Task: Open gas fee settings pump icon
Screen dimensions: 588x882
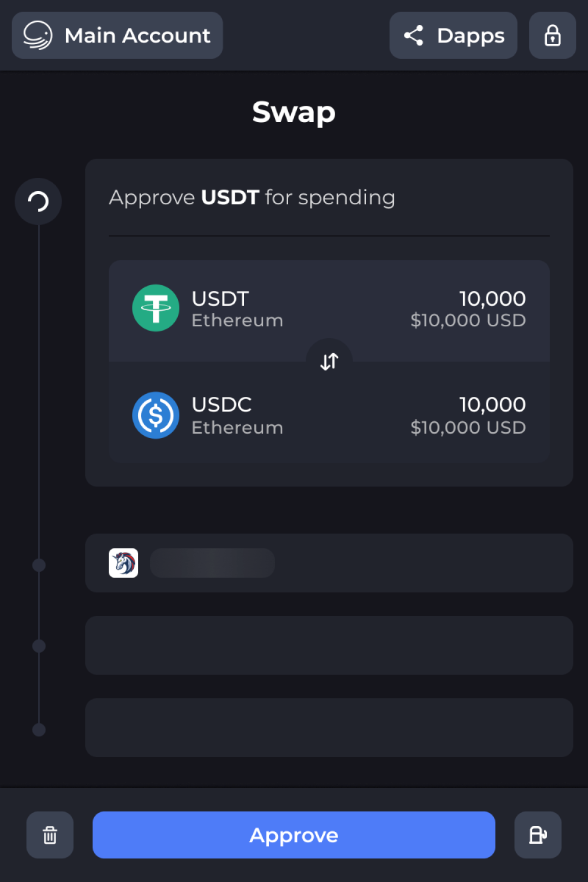Action: [538, 835]
